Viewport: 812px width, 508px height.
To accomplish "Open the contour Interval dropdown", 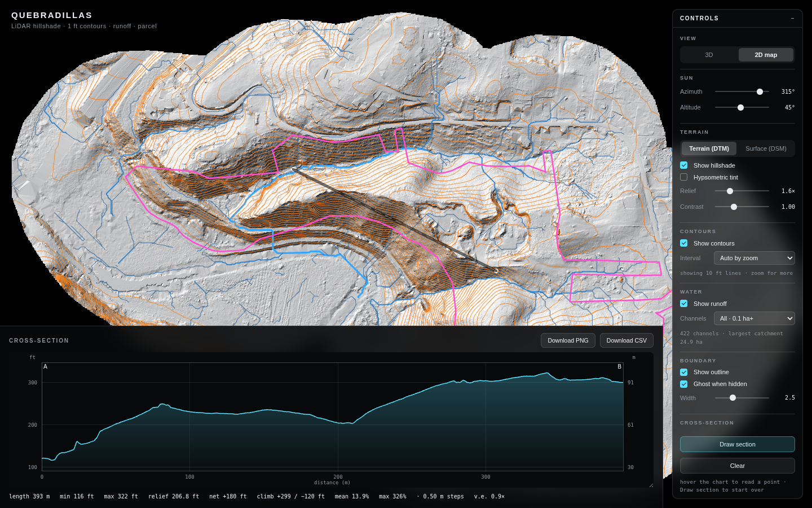I will tap(754, 258).
